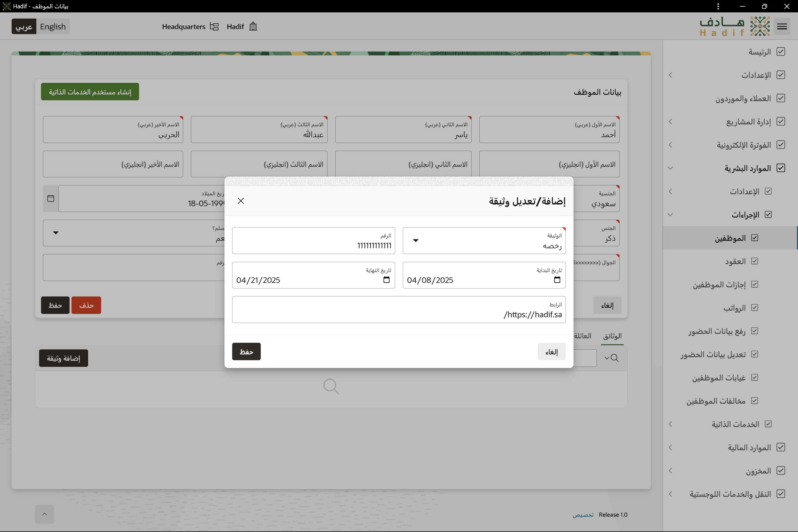This screenshot has width=798, height=532.
Task: Cancel the dialog with إلغاء button
Action: (x=552, y=352)
